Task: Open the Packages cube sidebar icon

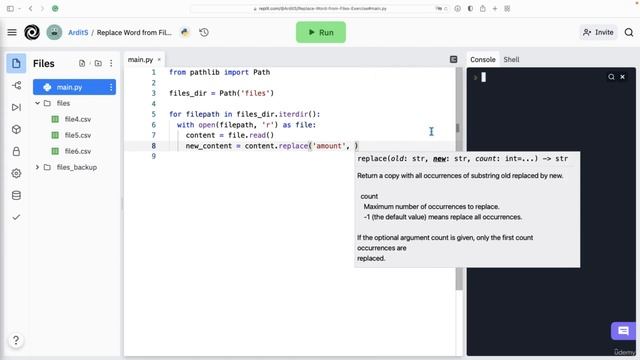Action: coord(16,129)
